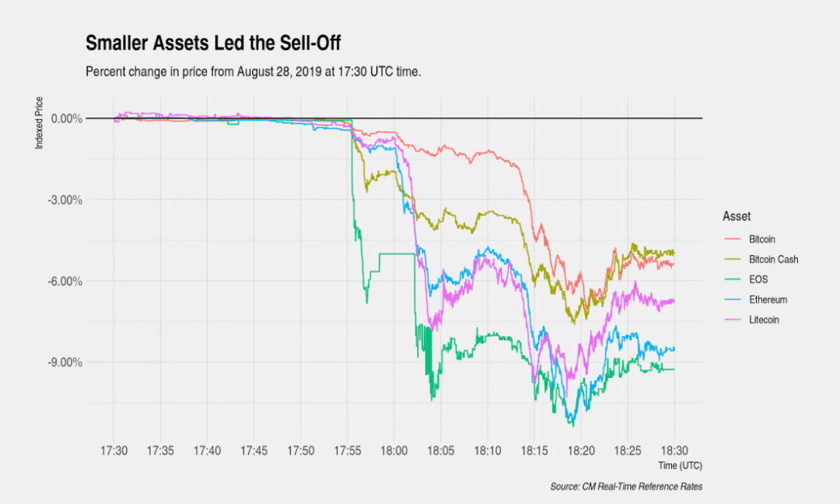Click the -9.00% y-axis tick label
The height and width of the screenshot is (504, 840).
point(65,362)
